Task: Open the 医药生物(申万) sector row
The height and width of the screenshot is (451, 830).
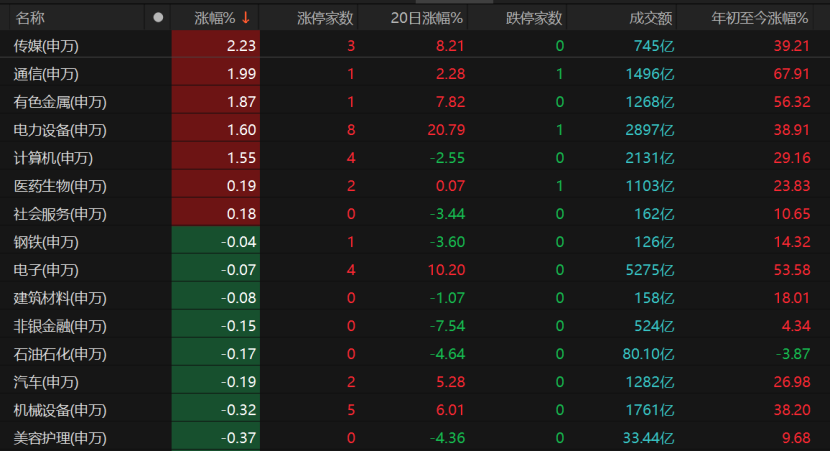Action: 415,186
